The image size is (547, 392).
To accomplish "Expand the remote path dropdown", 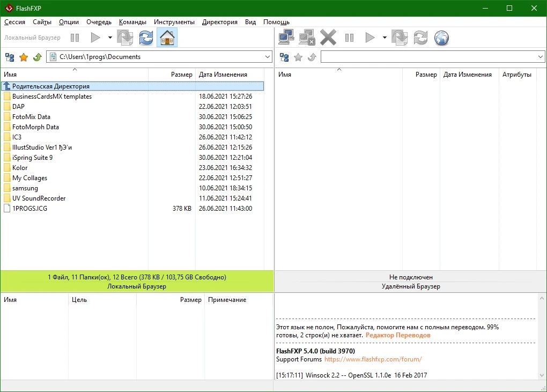I will click(541, 57).
